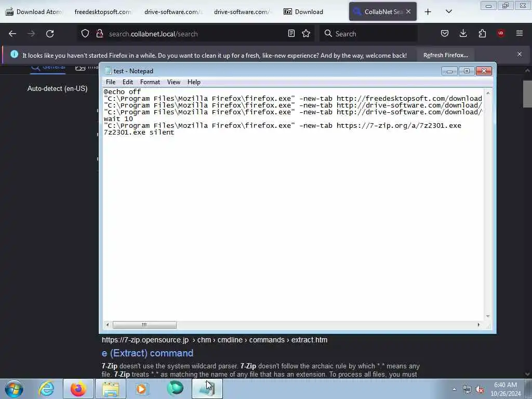
Task: Switch to the Download Atom tab
Action: [34, 12]
